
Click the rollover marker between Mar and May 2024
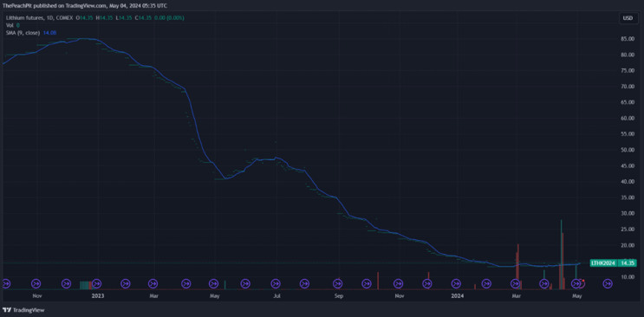point(544,283)
